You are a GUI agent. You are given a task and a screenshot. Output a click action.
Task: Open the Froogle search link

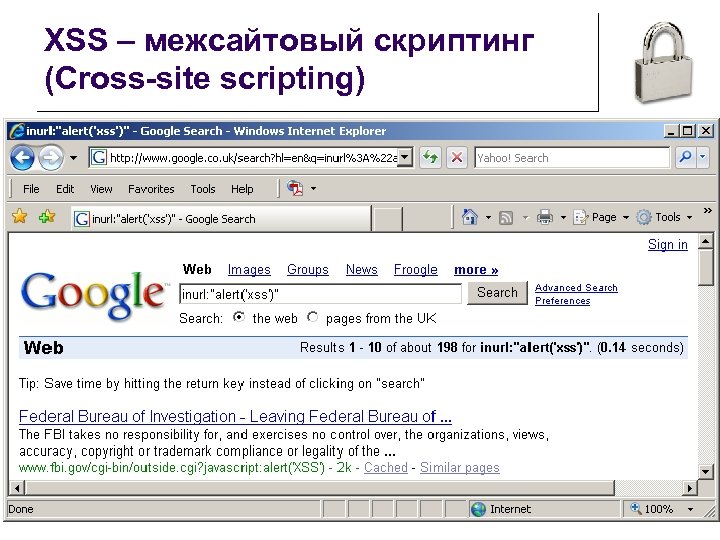(416, 270)
